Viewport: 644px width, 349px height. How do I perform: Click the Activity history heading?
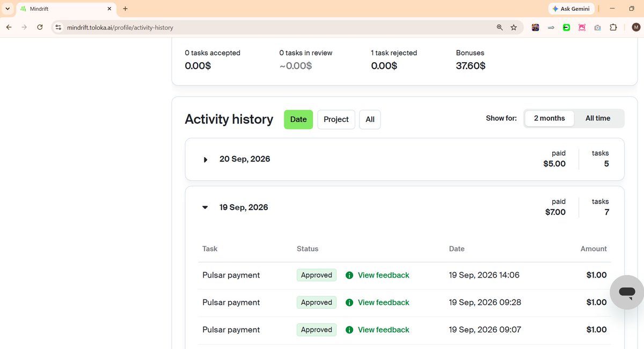point(229,119)
